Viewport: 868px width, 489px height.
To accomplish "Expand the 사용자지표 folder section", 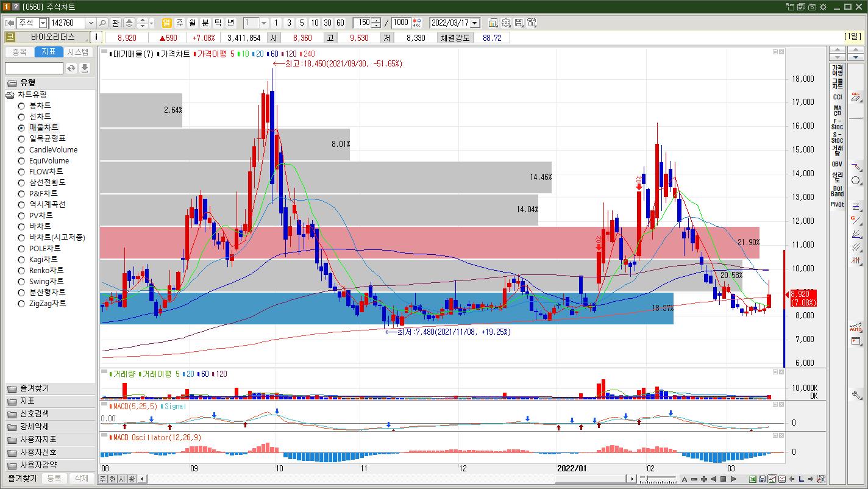I will coord(50,440).
